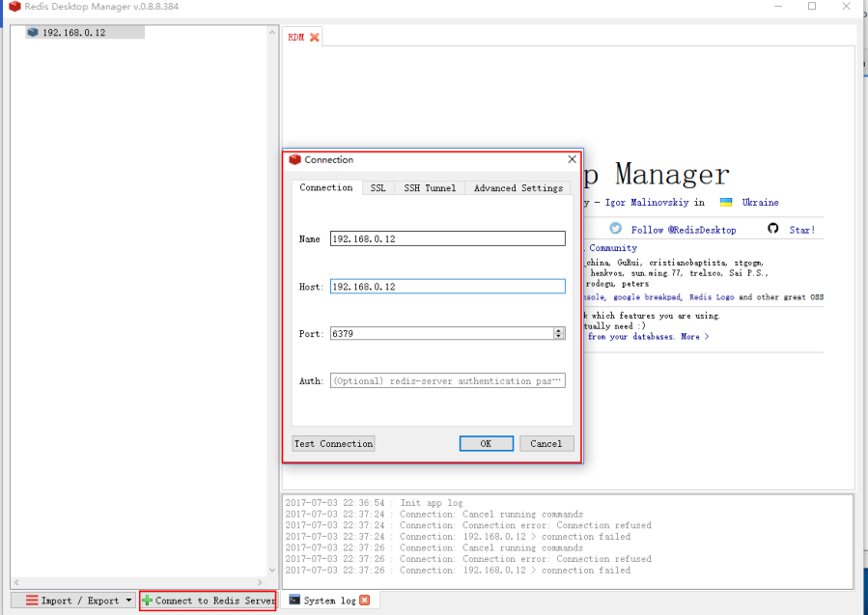Open the google breakpad link

point(647,297)
